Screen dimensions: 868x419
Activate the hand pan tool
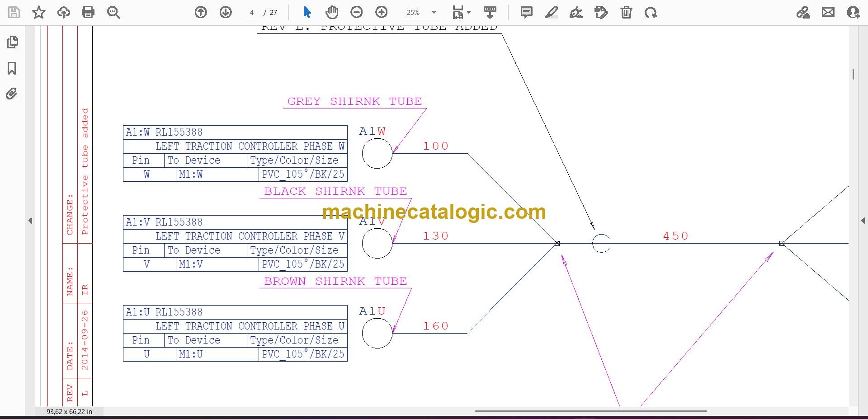(332, 12)
